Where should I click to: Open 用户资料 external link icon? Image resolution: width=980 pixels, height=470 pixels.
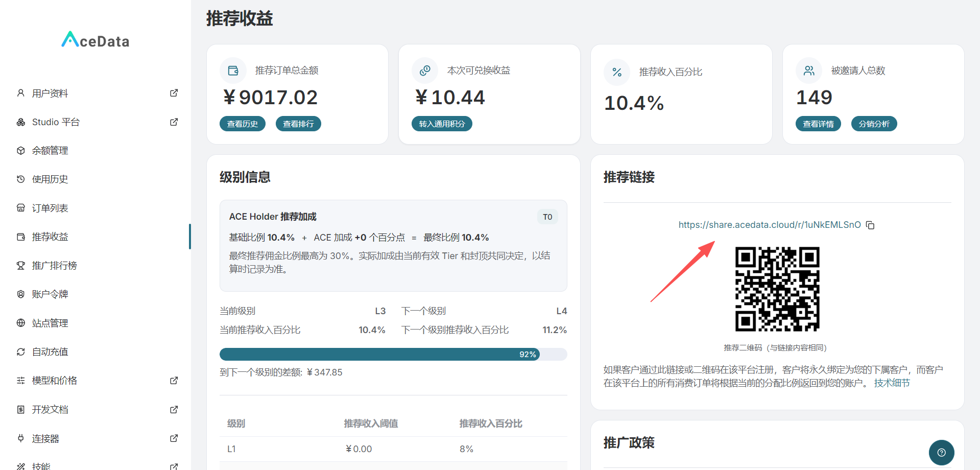click(x=174, y=93)
